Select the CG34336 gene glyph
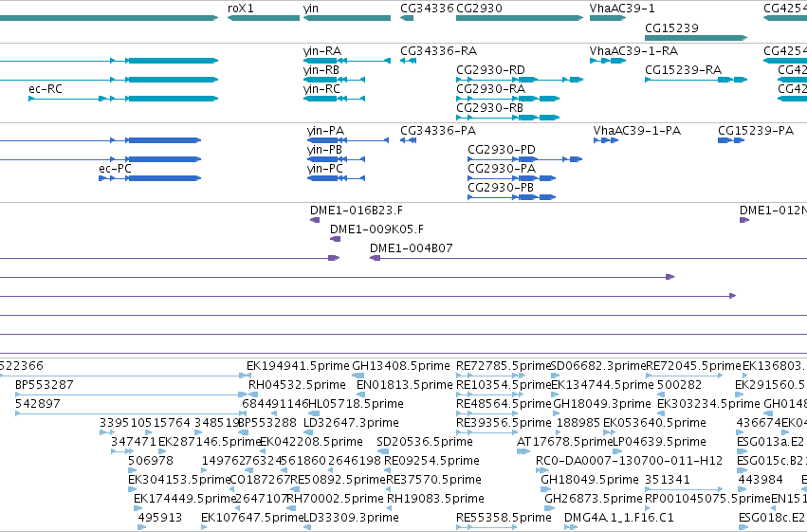 (407, 18)
